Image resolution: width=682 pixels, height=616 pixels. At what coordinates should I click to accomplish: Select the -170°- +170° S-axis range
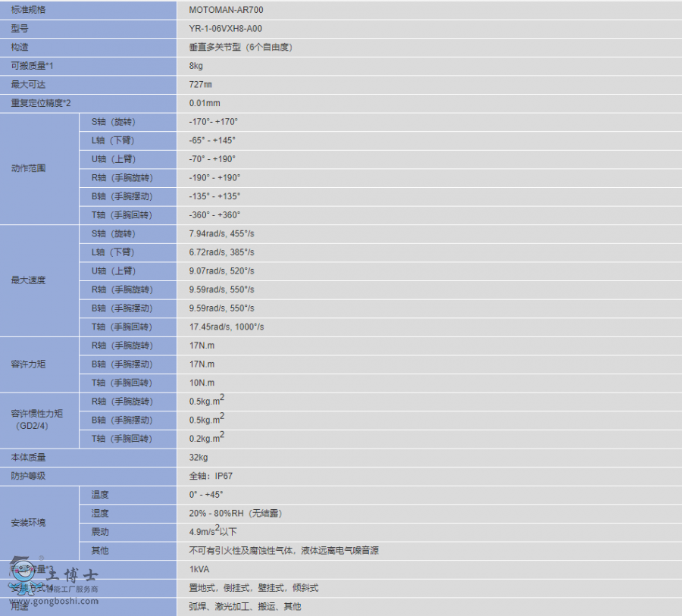(x=213, y=122)
